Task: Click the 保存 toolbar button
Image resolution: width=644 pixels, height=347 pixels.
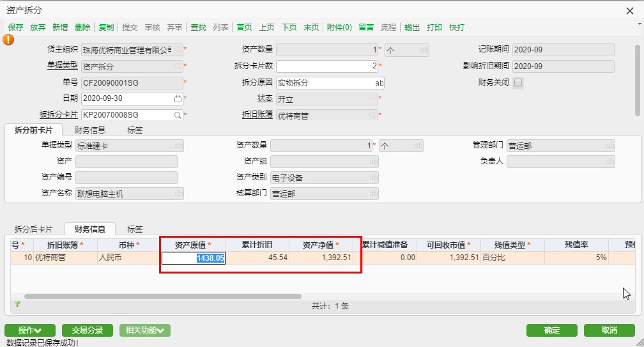Action: tap(16, 27)
